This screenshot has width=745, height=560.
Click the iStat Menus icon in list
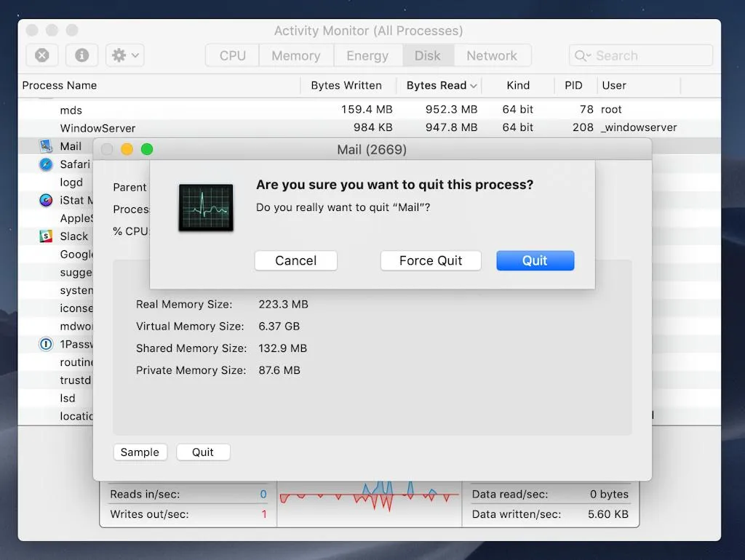(46, 201)
